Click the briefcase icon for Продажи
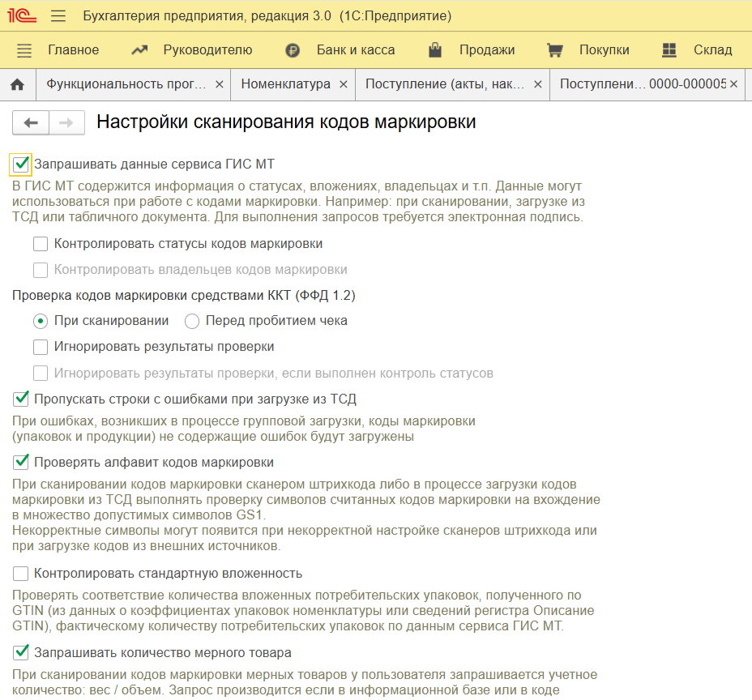 pos(434,49)
